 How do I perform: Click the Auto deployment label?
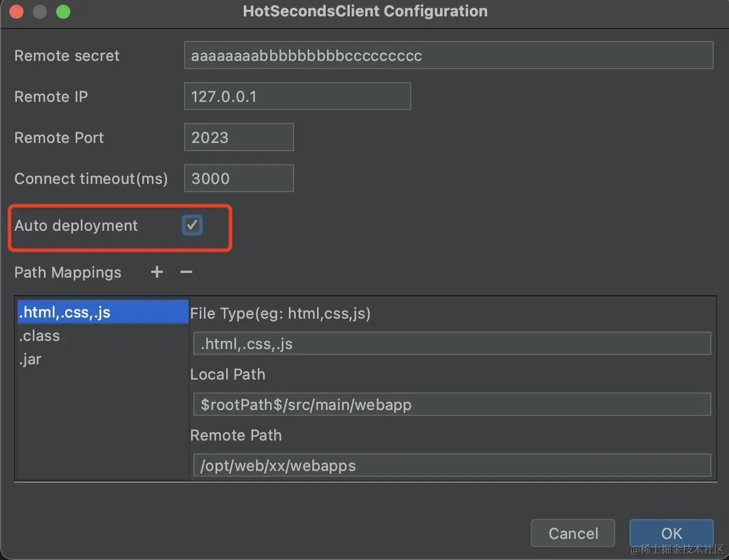click(x=76, y=226)
